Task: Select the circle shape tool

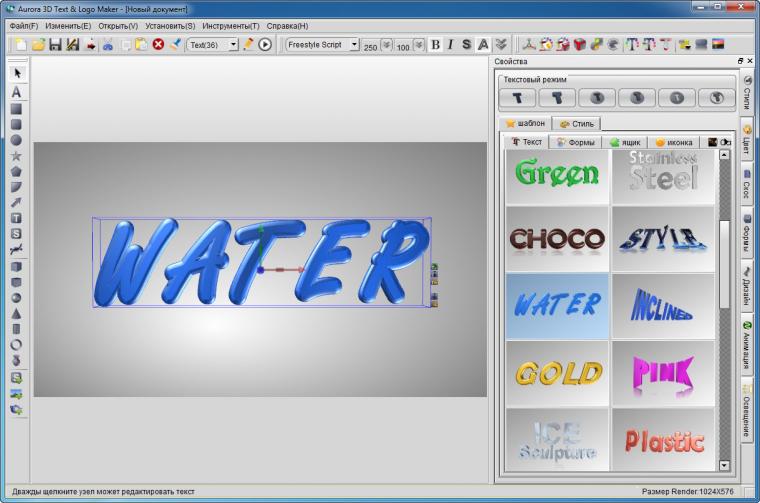Action: coord(16,140)
